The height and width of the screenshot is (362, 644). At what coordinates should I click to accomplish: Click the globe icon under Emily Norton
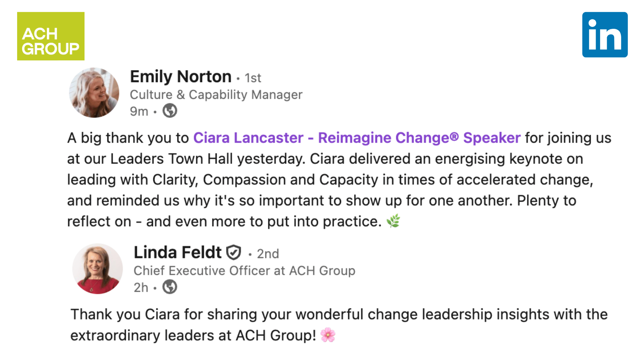click(170, 111)
